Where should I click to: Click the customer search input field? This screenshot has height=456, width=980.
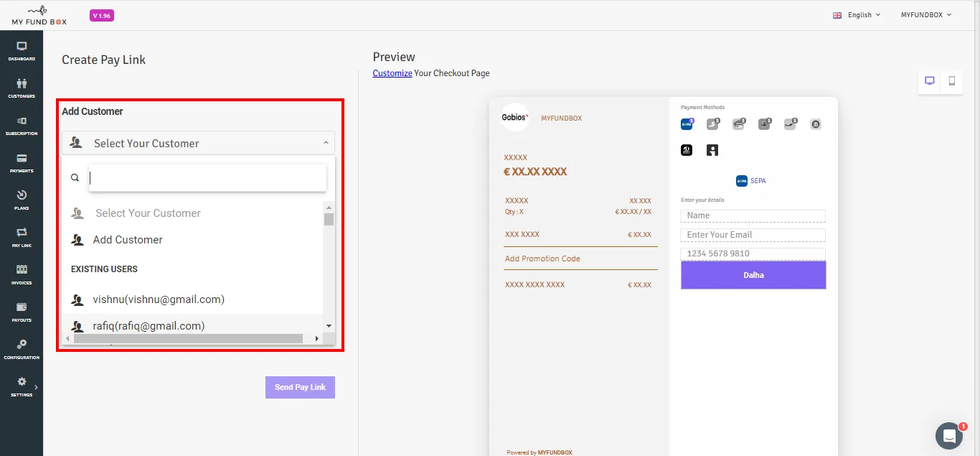tap(207, 177)
